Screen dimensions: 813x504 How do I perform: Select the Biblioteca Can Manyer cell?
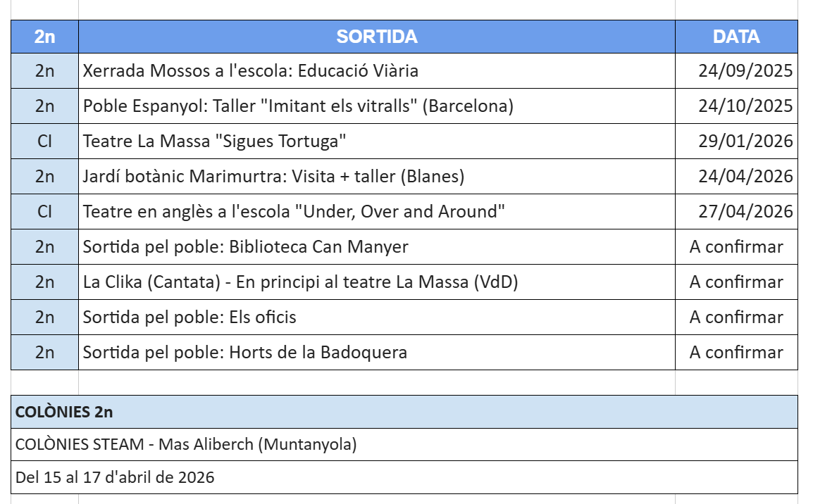(246, 247)
